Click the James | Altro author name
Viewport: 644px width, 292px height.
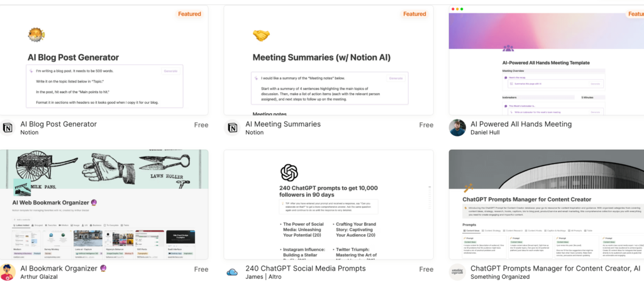pos(264,277)
